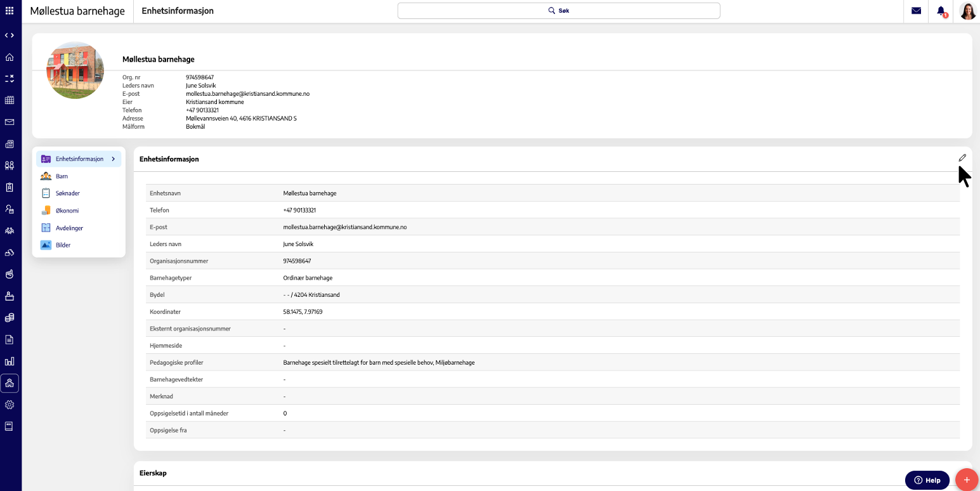The width and height of the screenshot is (980, 491).
Task: Open the mail icon in top bar
Action: click(x=916, y=11)
